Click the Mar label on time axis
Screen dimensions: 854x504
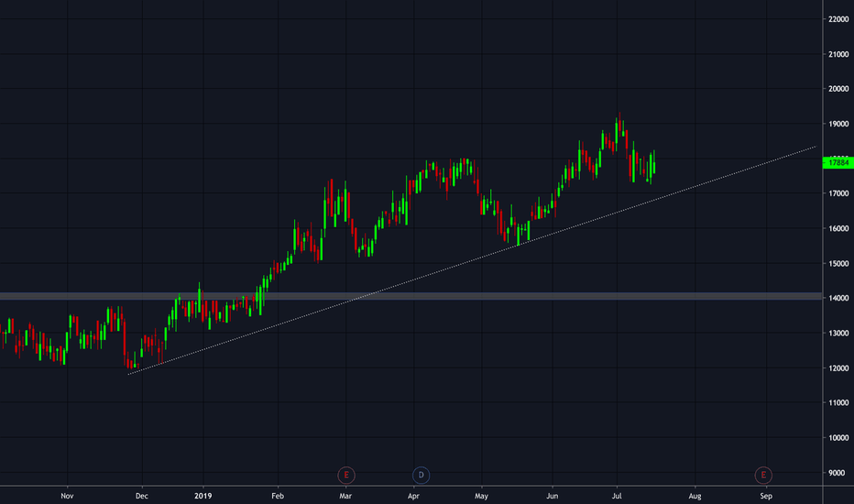[345, 496]
